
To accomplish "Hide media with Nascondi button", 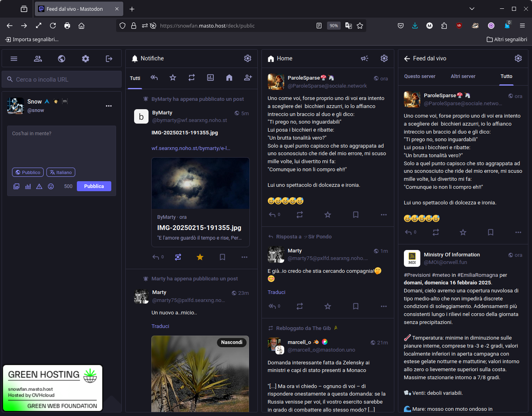I will pyautogui.click(x=232, y=342).
